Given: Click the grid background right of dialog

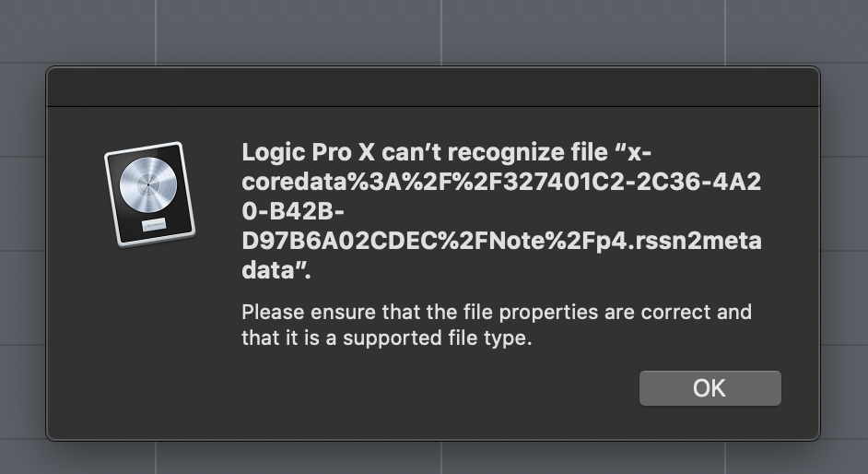Looking at the screenshot, I should tap(844, 249).
